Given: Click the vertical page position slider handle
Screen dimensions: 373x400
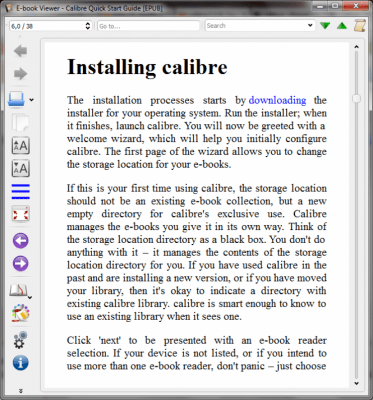Looking at the screenshot, I should click(x=356, y=99).
